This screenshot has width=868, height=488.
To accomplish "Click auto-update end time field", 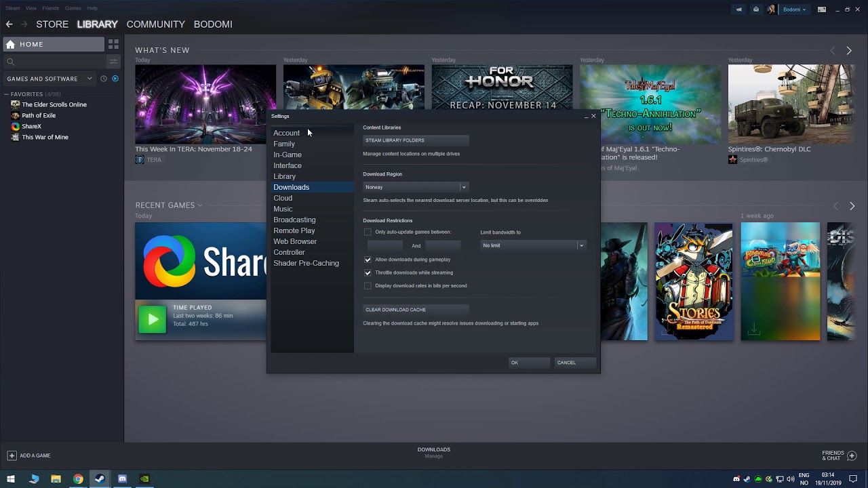I will [443, 245].
